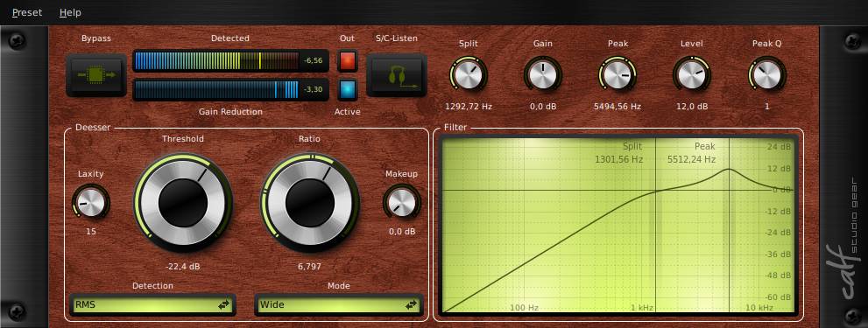The image size is (868, 328).
Task: Open the Mode Wide dropdown
Action: point(338,304)
